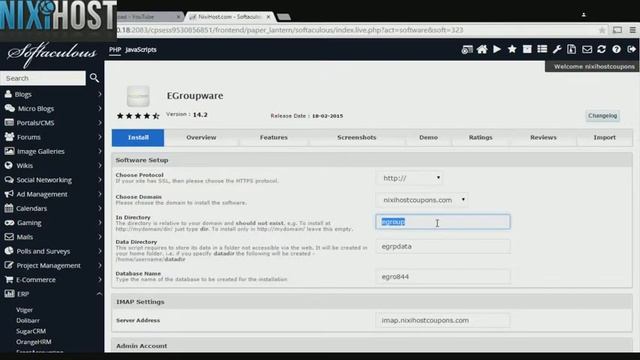Switch to the Overview tab
This screenshot has height=360, width=640.
tap(201, 138)
